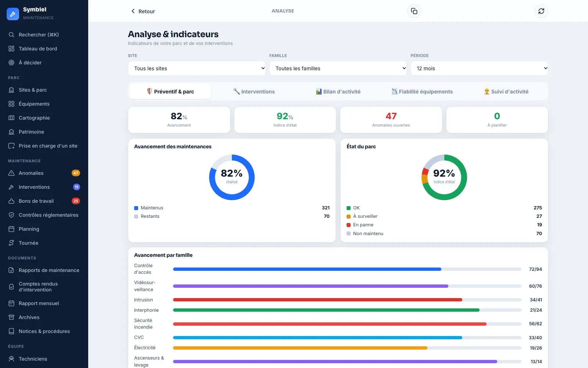Open Contrôles réglementaires in the sidebar

(44, 215)
